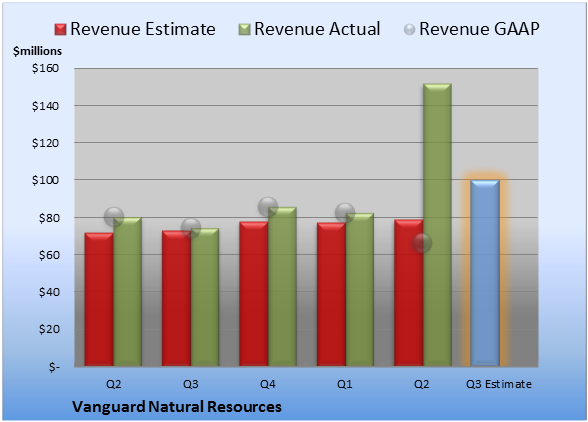Select the red estimate bar above Q4
The height and width of the screenshot is (422, 588).
click(254, 294)
